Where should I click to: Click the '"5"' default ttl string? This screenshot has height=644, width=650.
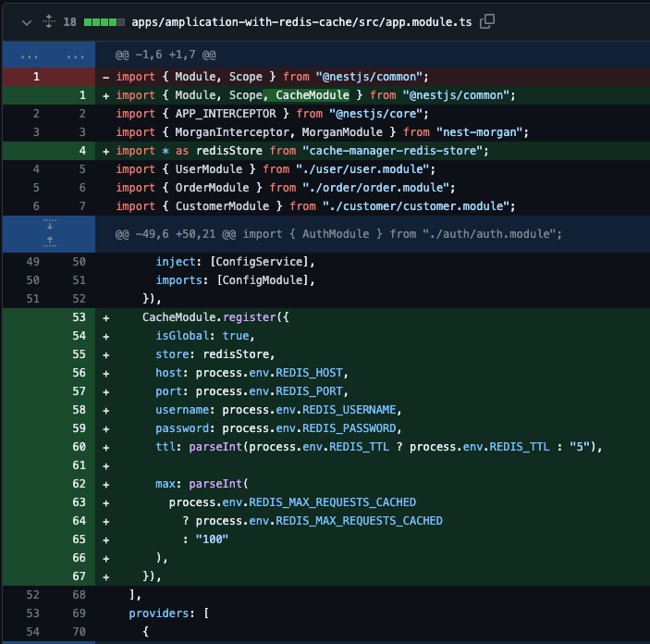click(580, 447)
